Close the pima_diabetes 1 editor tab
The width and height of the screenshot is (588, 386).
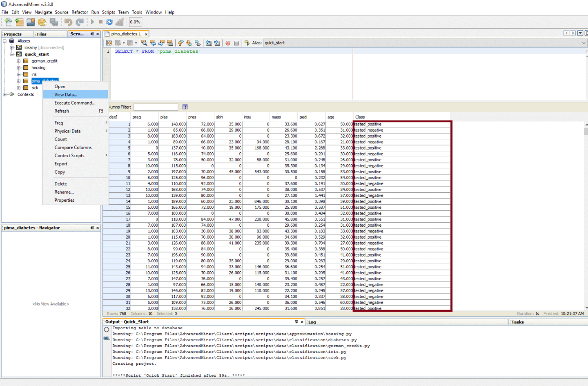(146, 34)
